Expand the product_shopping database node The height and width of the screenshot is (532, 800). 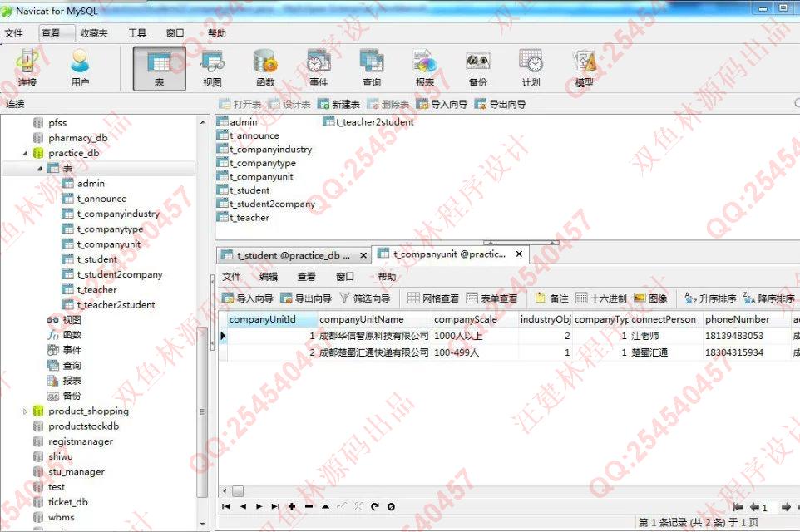pyautogui.click(x=25, y=411)
